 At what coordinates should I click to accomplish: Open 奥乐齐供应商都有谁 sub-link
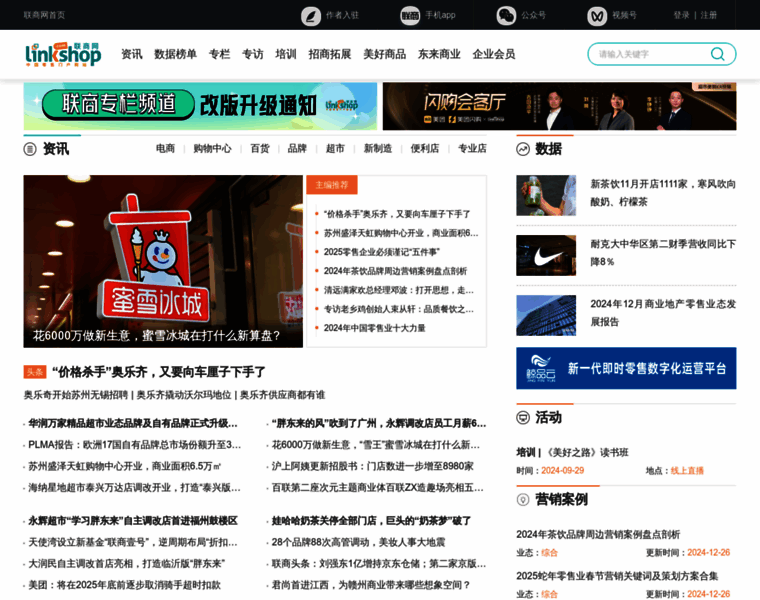pyautogui.click(x=283, y=395)
